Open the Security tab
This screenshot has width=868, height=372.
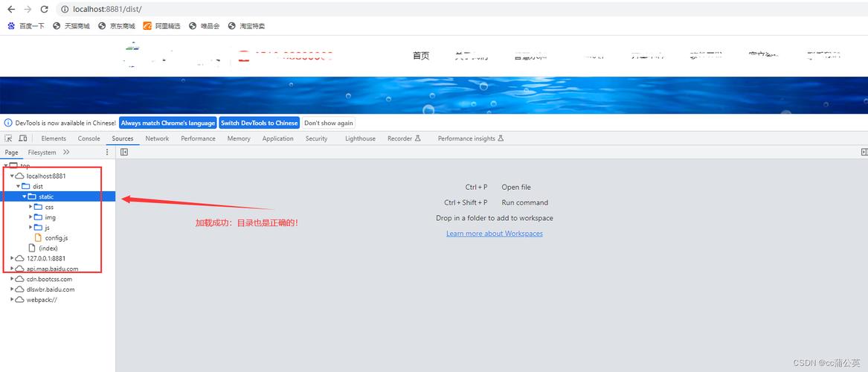(317, 138)
